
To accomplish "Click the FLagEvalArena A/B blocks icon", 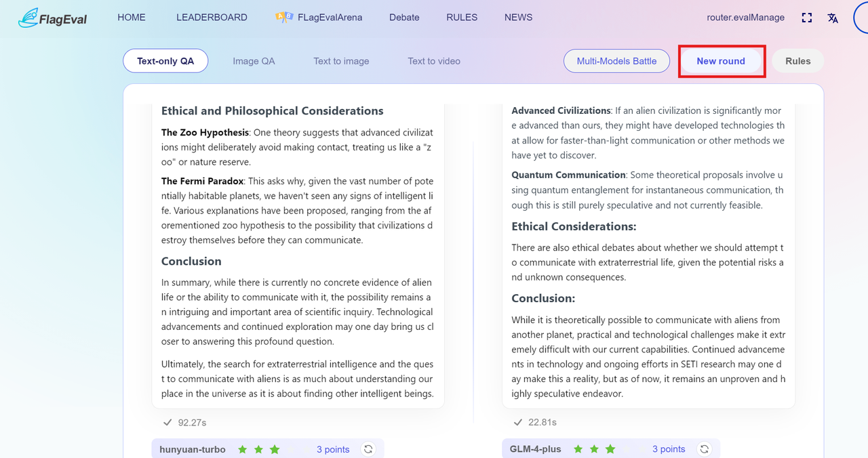I will (x=284, y=18).
